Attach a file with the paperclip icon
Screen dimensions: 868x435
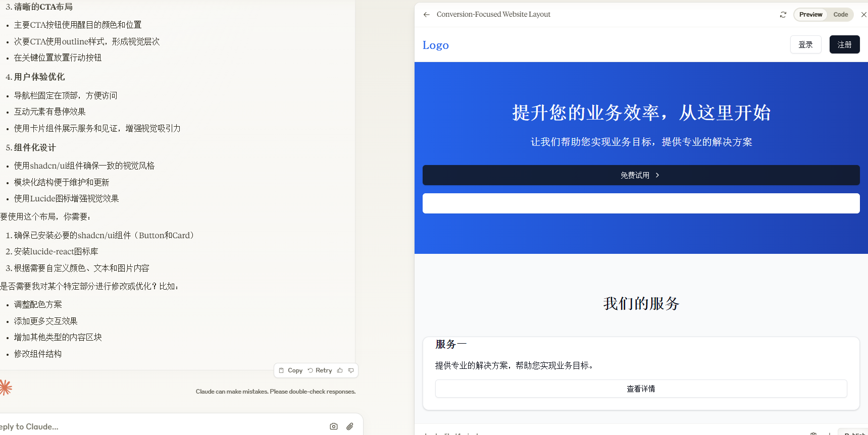350,426
